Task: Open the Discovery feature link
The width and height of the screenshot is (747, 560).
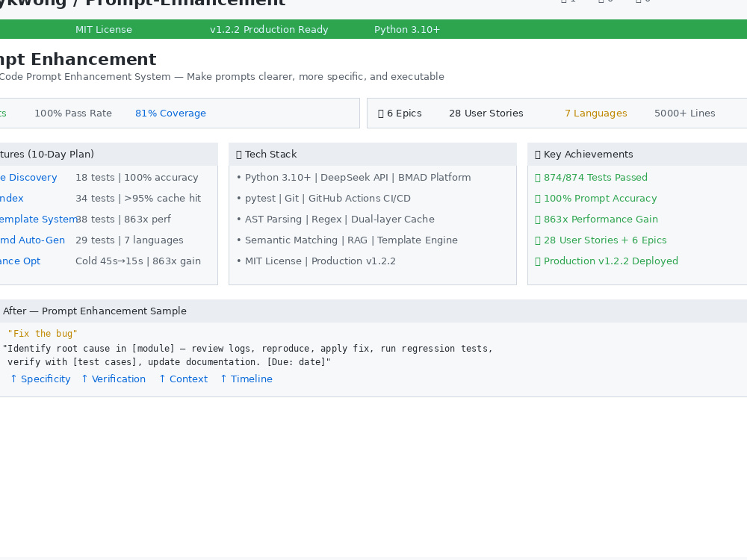Action: click(x=28, y=177)
